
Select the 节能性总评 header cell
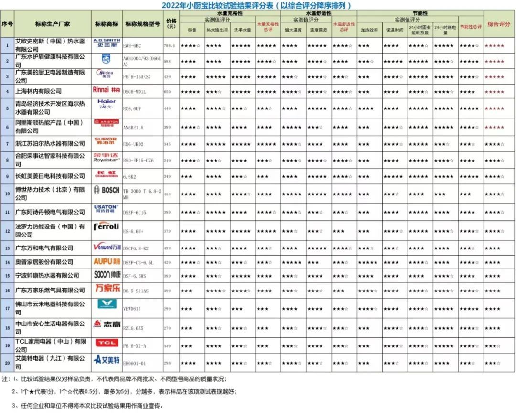[x=471, y=27]
